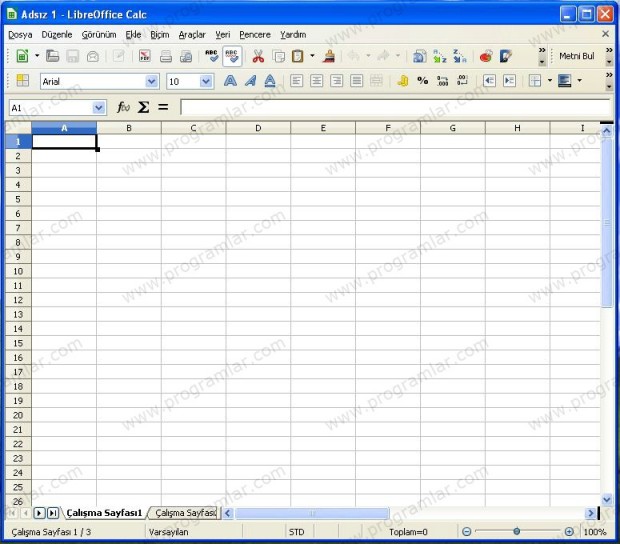This screenshot has height=544, width=620.
Task: Open the Ekle menu
Action: [133, 35]
